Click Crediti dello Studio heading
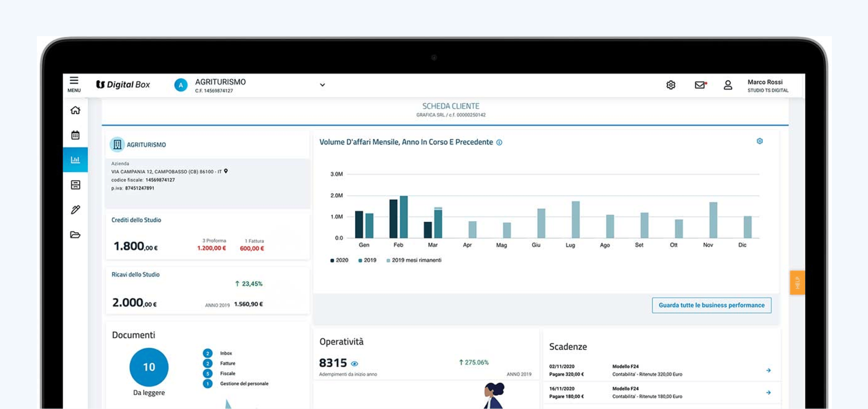This screenshot has height=409, width=868. click(x=136, y=220)
